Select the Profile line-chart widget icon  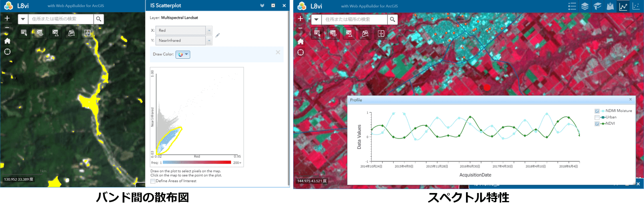point(623,6)
